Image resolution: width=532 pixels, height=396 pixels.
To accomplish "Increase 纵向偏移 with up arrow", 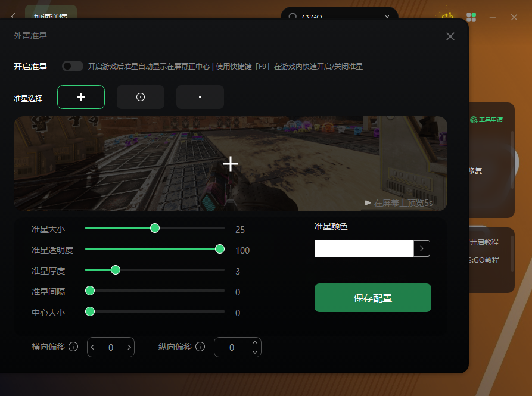I will click(x=255, y=342).
